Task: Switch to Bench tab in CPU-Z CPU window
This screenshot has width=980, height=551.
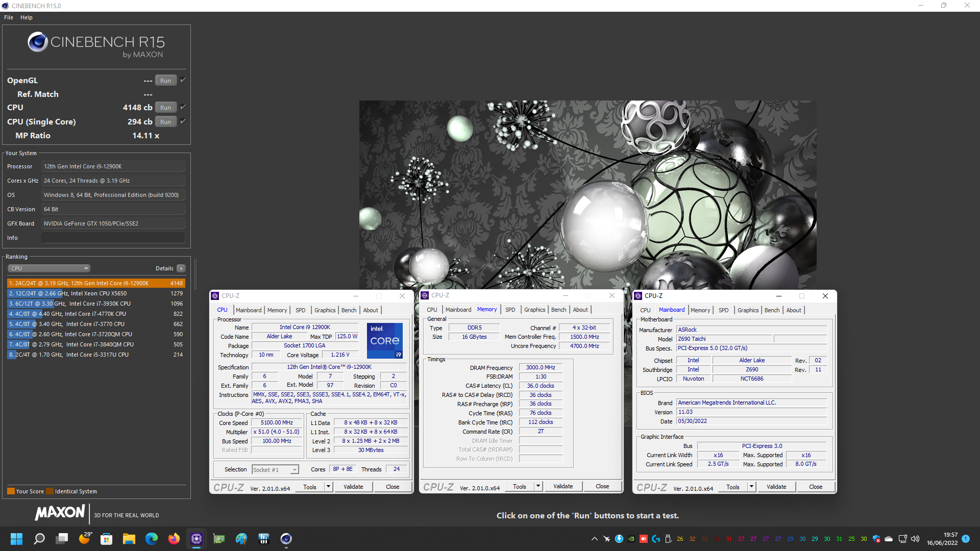Action: tap(349, 310)
